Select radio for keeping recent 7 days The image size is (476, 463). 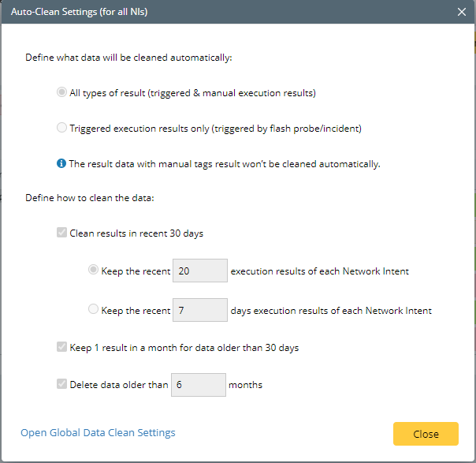(x=94, y=310)
